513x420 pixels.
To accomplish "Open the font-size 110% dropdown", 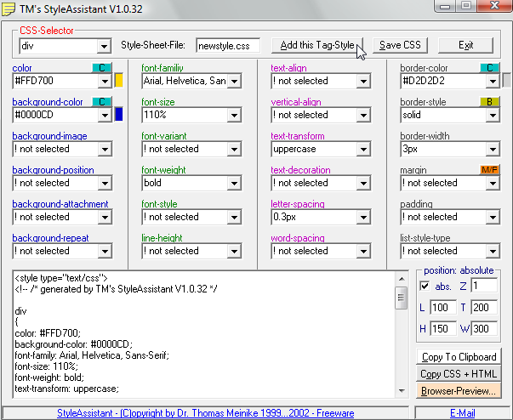I will [x=234, y=115].
